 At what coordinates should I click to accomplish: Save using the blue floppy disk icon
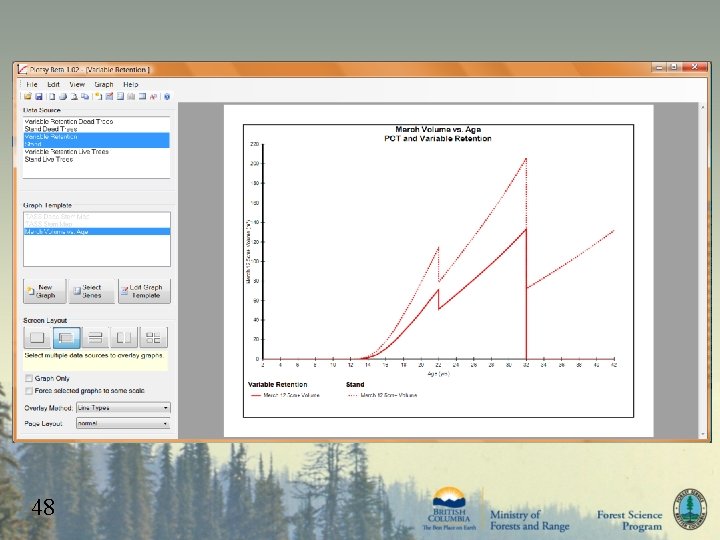(39, 96)
